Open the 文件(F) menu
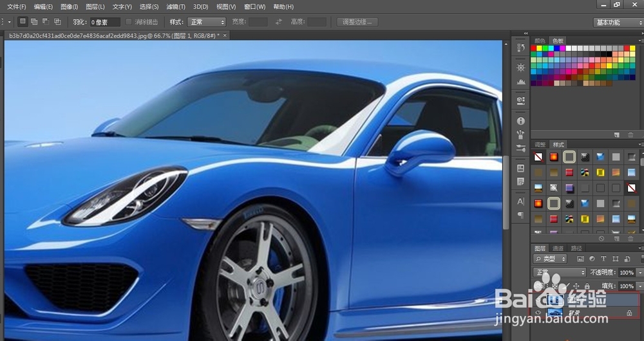The height and width of the screenshot is (341, 644). point(17,7)
